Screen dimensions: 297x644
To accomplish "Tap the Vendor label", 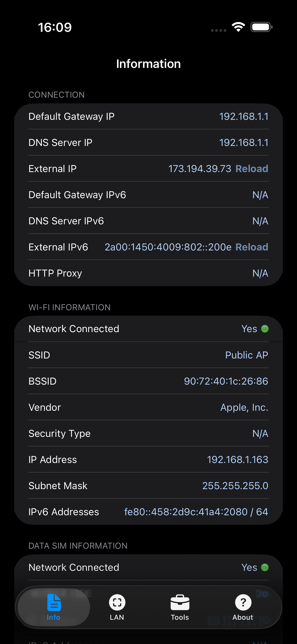I will (x=45, y=407).
